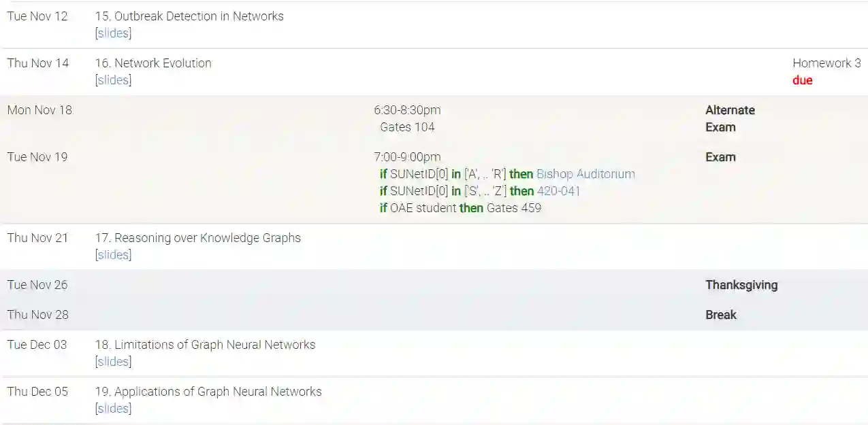Select the Alternate Exam label
This screenshot has width=868, height=425.
click(x=730, y=111)
